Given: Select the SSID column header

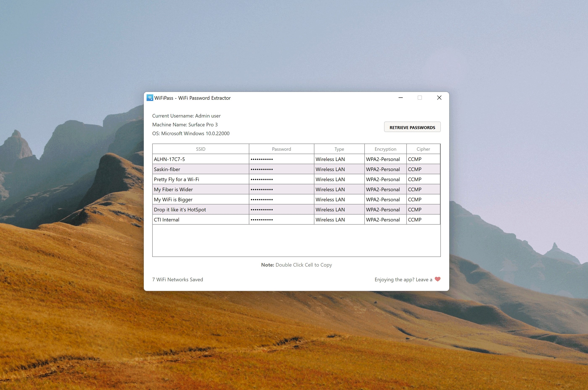Looking at the screenshot, I should (200, 149).
